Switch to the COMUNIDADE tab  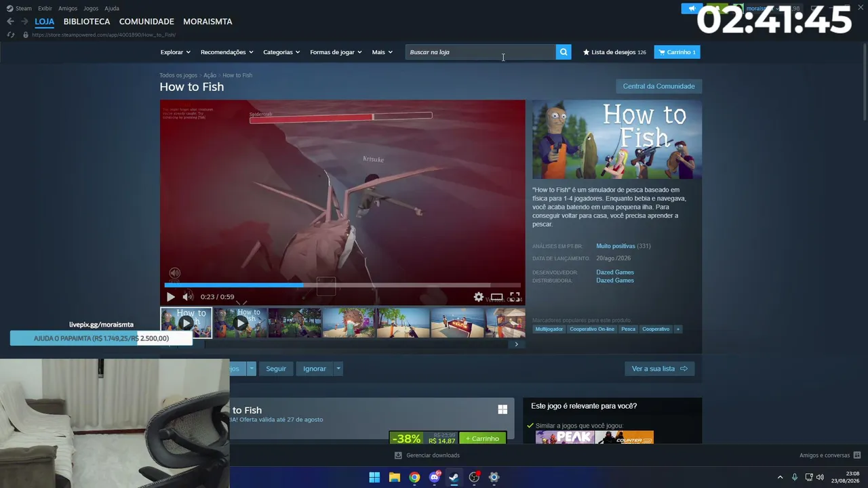click(x=146, y=22)
